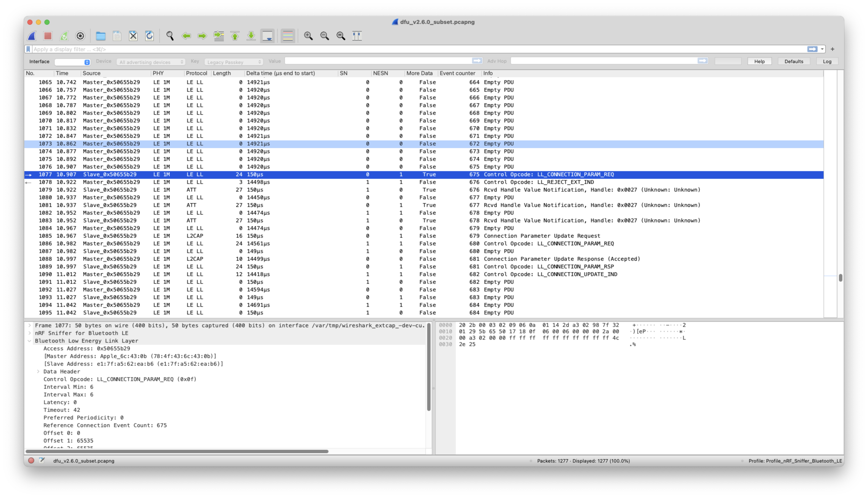This screenshot has height=498, width=868.
Task: Open the Device dropdown showing All advertising devices
Action: (x=151, y=62)
